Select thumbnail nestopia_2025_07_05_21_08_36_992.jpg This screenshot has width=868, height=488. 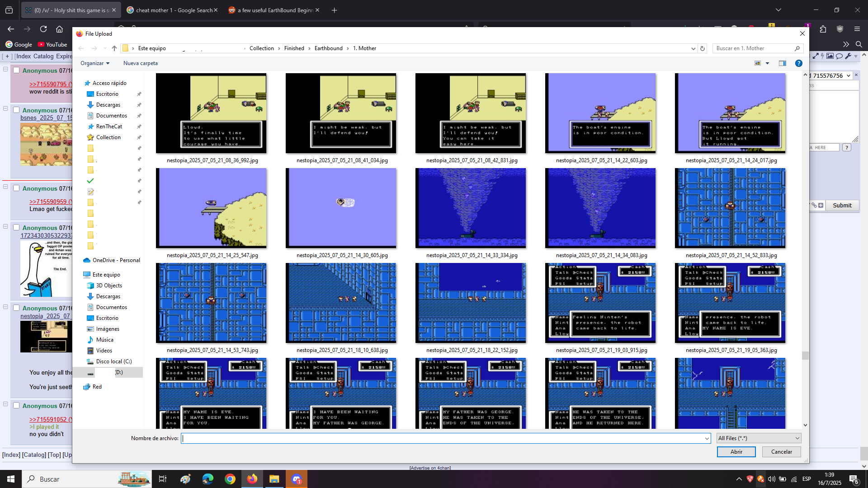coord(211,113)
